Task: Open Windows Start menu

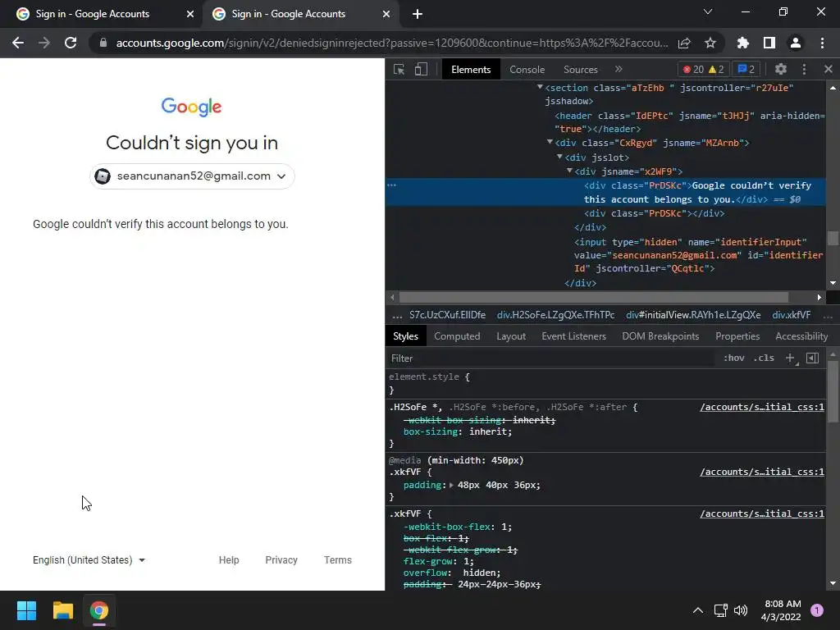Action: click(x=26, y=610)
